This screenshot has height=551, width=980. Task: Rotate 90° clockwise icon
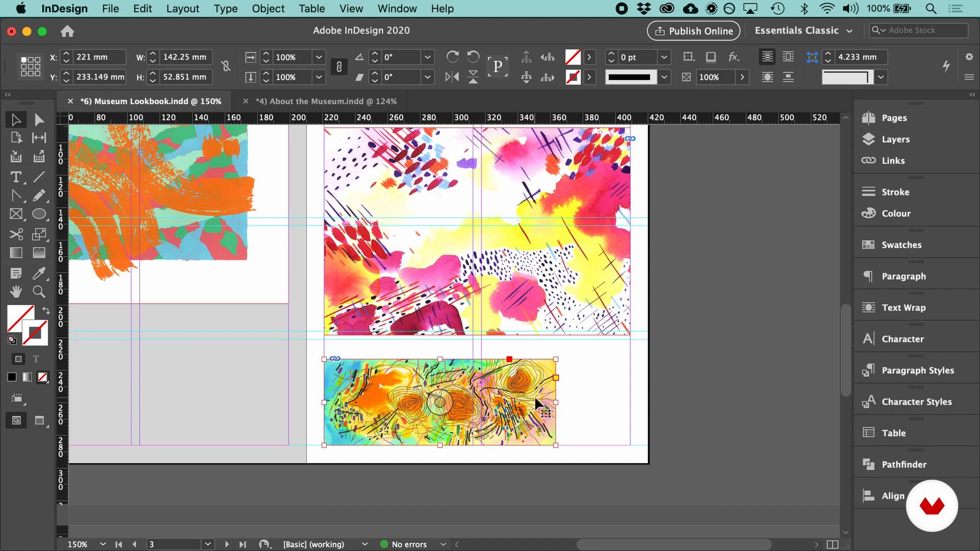[452, 57]
